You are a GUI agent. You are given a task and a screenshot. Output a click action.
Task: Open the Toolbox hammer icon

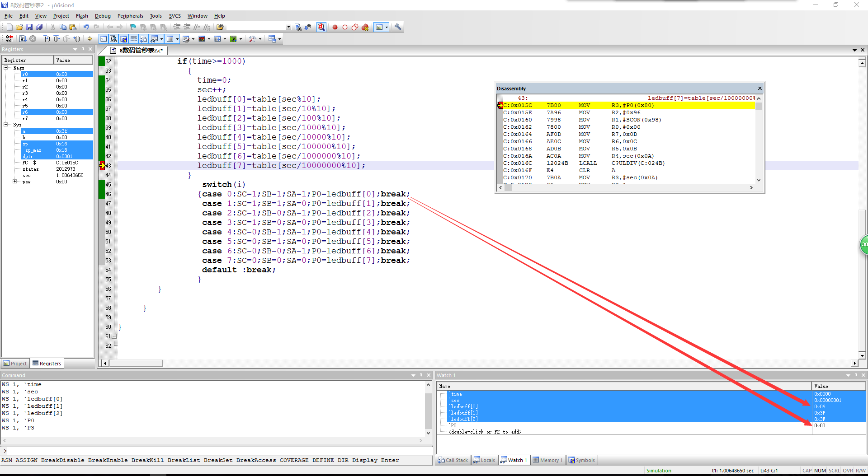coord(253,39)
